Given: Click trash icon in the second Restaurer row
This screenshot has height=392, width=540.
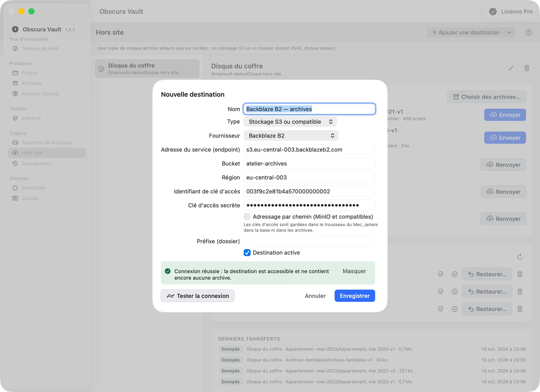Looking at the screenshot, I should [x=520, y=292].
